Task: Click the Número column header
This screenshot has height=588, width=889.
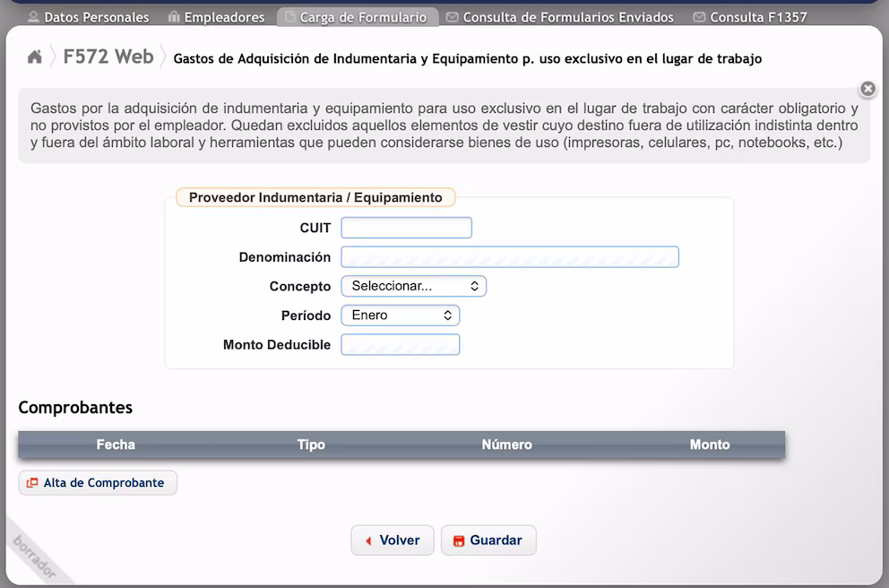Action: (x=507, y=445)
